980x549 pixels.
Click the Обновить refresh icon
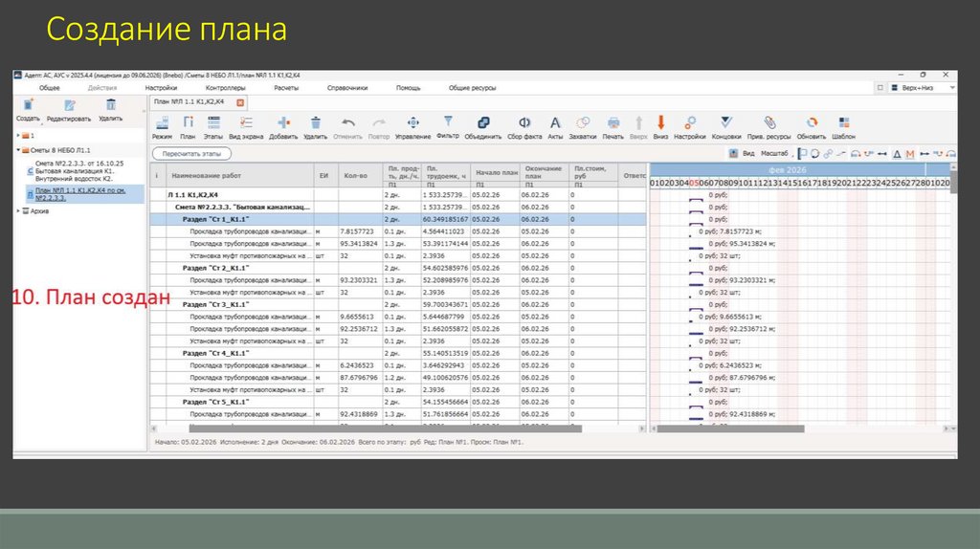(x=812, y=123)
